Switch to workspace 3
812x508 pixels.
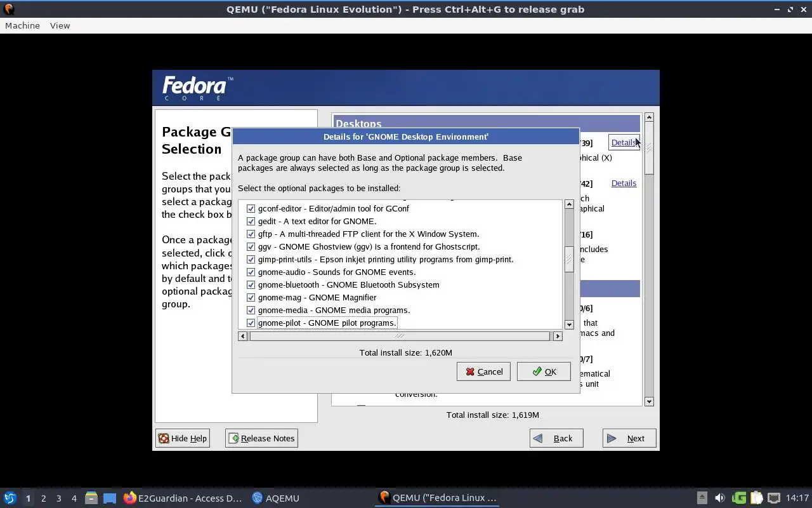coord(58,498)
